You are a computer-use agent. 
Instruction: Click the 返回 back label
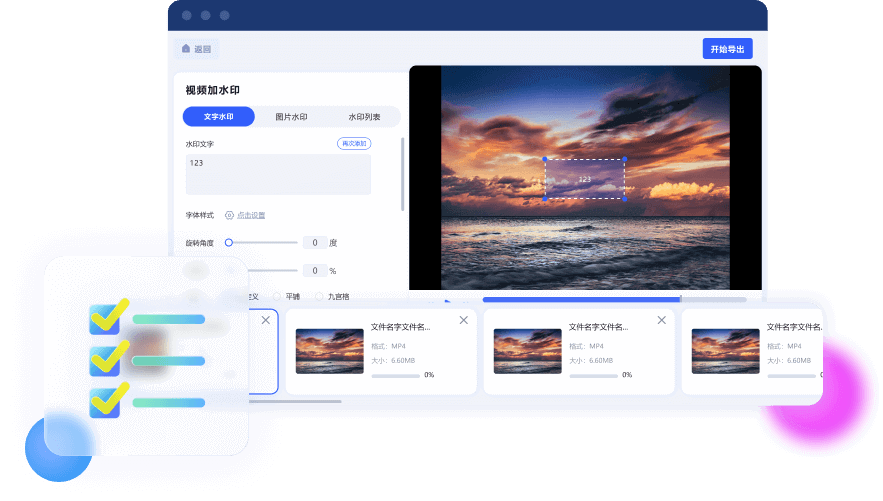203,49
